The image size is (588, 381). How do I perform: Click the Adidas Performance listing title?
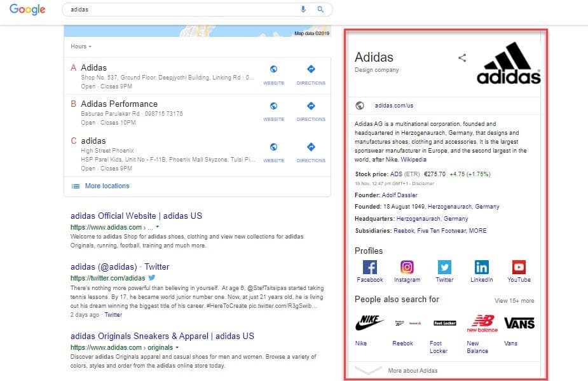120,104
